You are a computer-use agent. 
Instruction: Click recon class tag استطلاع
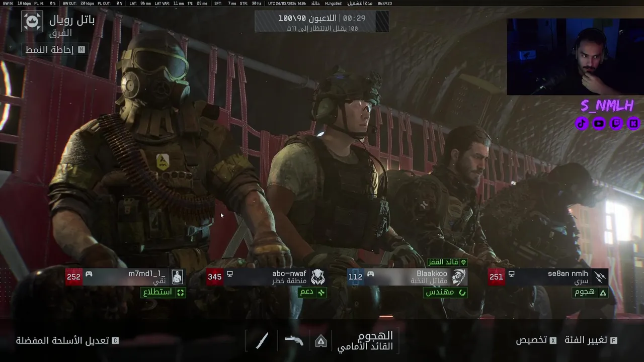pos(163,292)
